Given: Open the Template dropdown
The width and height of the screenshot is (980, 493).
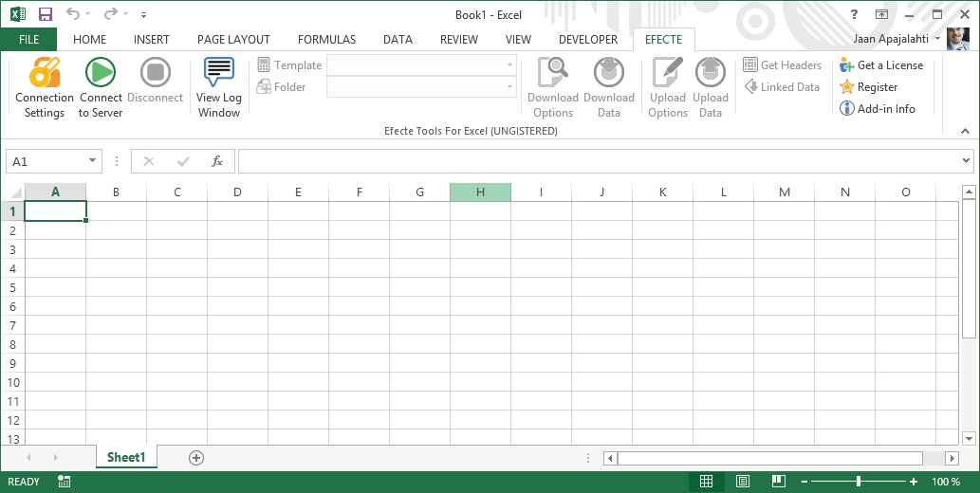Looking at the screenshot, I should pos(509,65).
